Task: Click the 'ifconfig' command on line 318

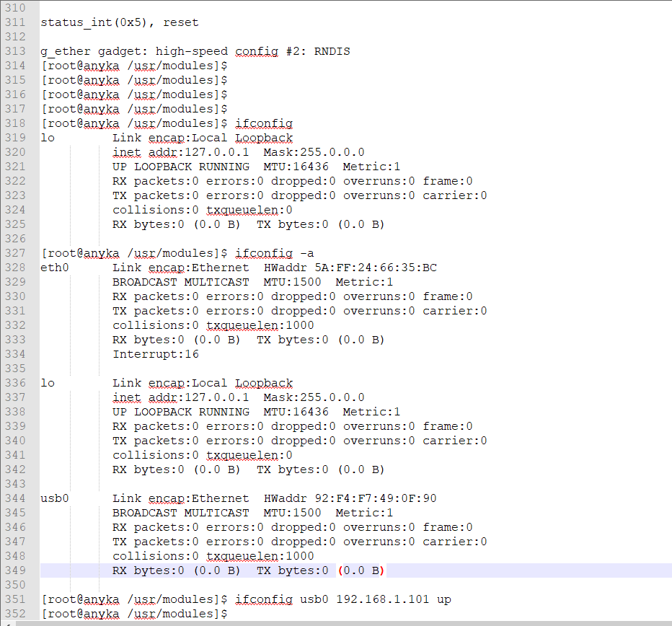Action: tap(264, 123)
